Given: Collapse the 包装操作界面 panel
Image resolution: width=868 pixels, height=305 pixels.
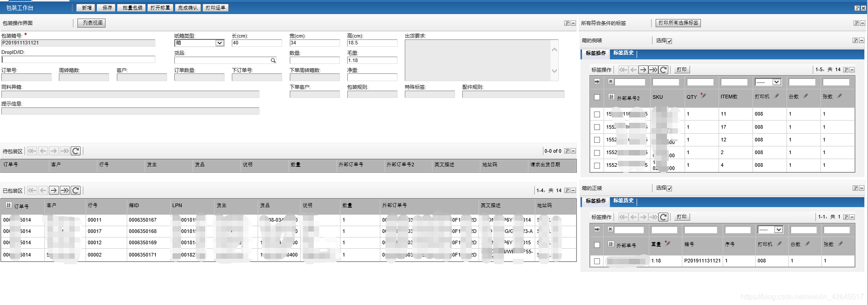Looking at the screenshot, I should 573,23.
